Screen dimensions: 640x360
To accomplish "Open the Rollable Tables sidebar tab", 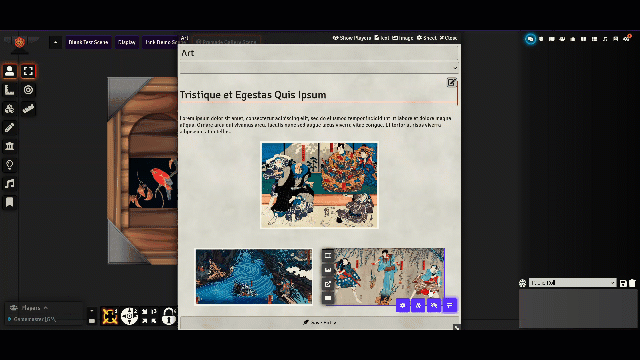I will (594, 39).
